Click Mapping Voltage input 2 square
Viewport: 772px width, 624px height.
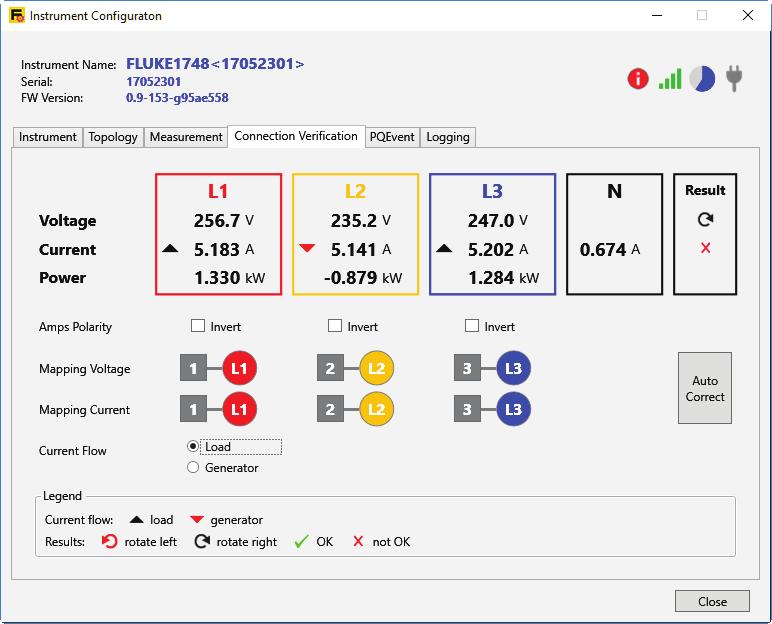click(330, 368)
